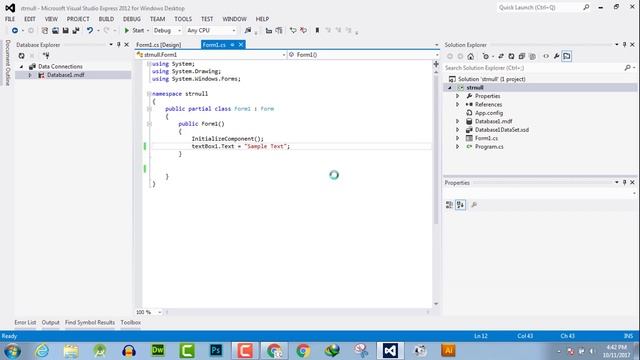
Task: Expand the References node
Action: point(458,104)
